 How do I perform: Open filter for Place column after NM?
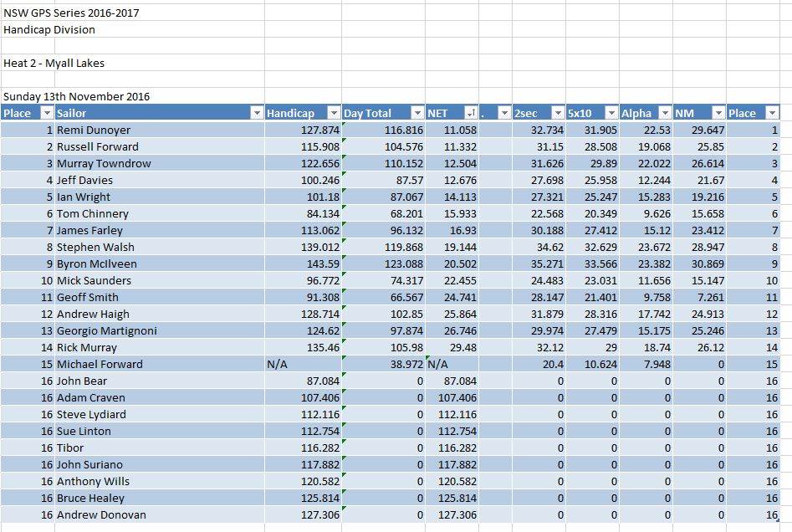click(x=772, y=113)
